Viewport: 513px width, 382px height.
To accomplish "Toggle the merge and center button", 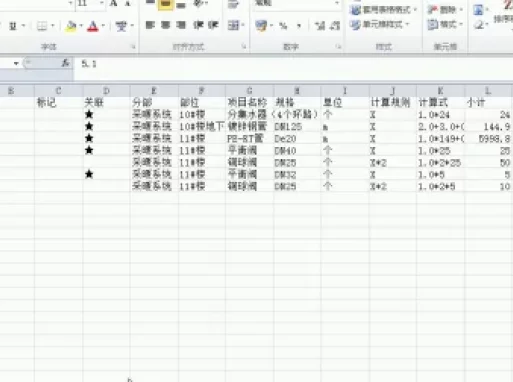I will (x=233, y=25).
